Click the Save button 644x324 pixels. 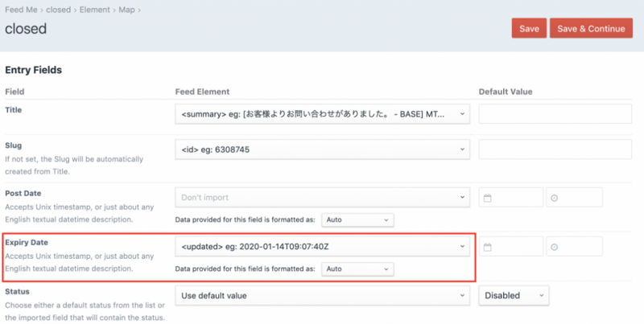tap(529, 28)
